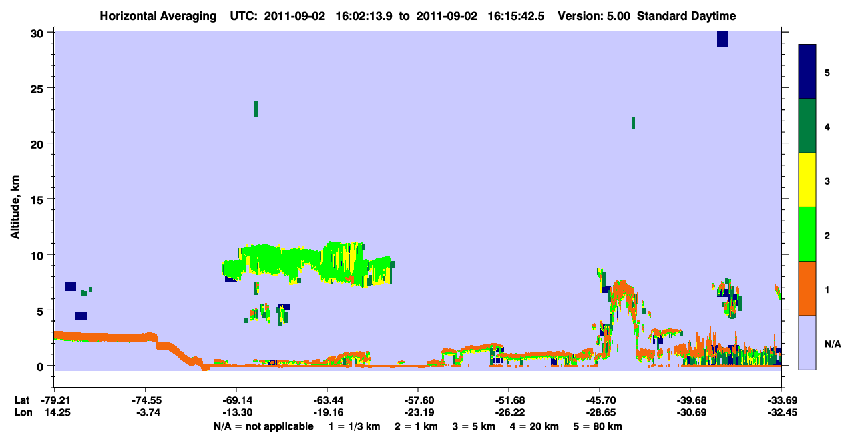Click legend text '1 = 1/3 km'

tap(355, 426)
